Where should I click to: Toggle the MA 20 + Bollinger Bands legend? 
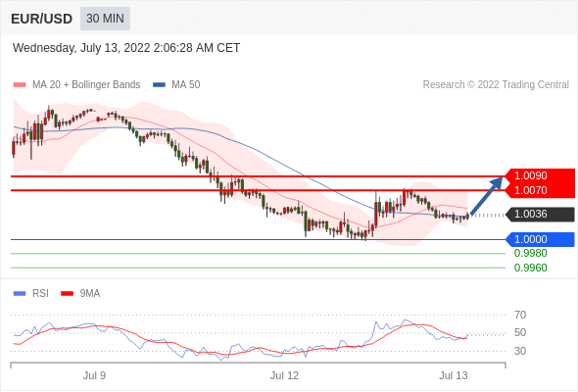[76, 84]
